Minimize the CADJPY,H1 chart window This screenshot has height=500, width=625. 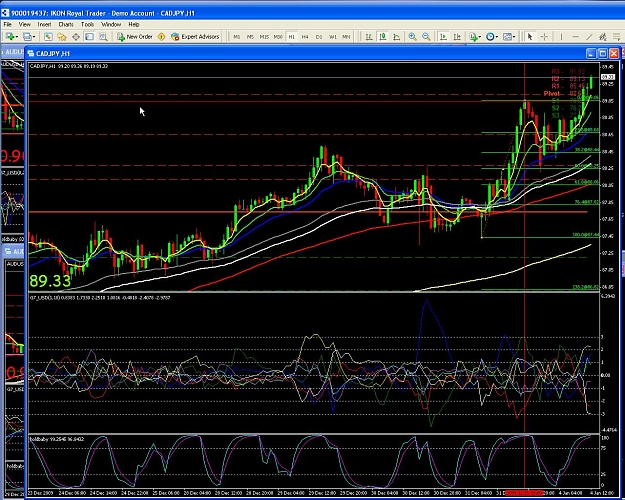[591, 53]
